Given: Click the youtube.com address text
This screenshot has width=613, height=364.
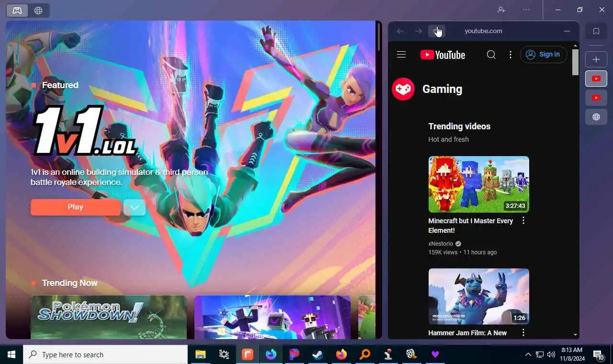Looking at the screenshot, I should (x=483, y=31).
